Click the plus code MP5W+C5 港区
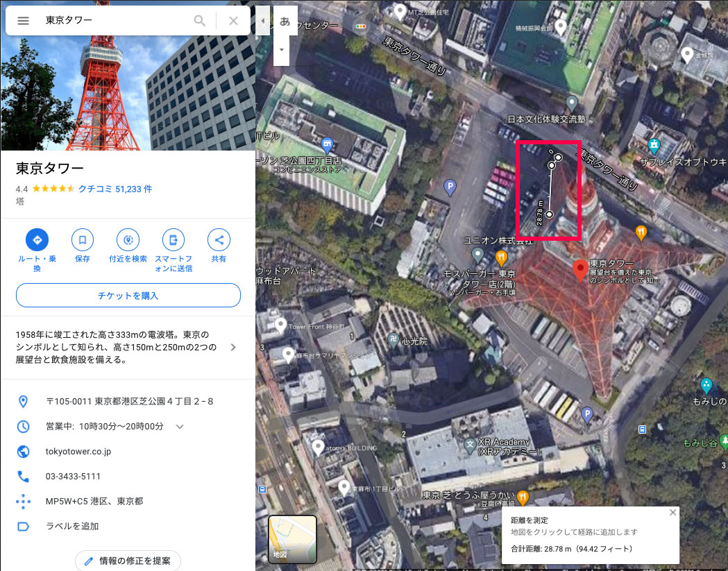This screenshot has width=728, height=571. [x=94, y=502]
